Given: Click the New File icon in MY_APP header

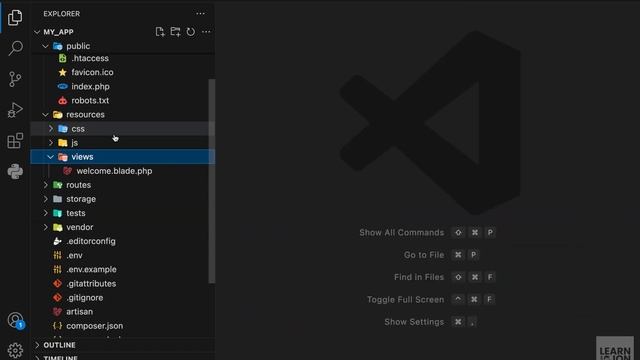Looking at the screenshot, I should [x=160, y=32].
